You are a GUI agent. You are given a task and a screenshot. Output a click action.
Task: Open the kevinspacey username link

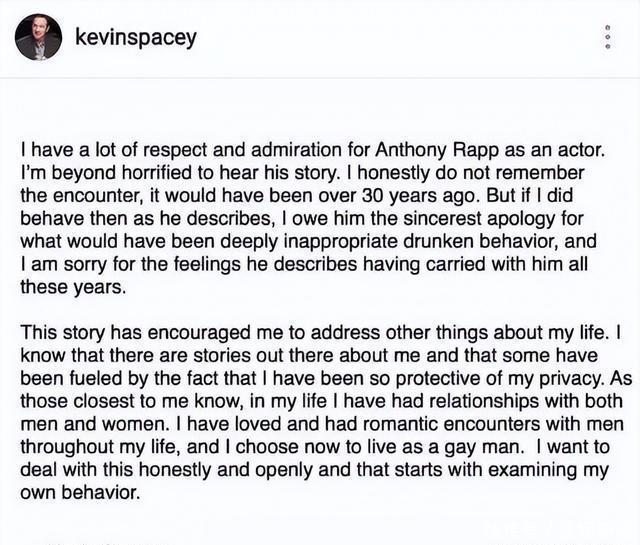(136, 38)
